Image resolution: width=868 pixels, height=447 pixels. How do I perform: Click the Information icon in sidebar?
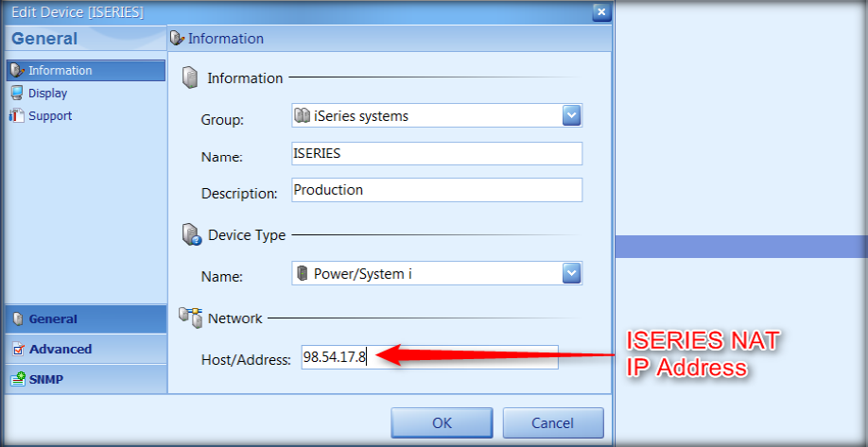(x=16, y=71)
